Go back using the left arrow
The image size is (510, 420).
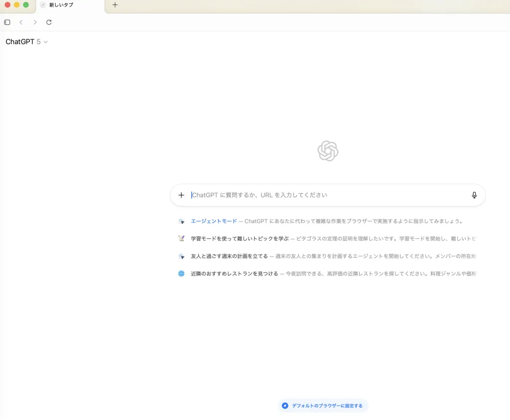[x=21, y=22]
